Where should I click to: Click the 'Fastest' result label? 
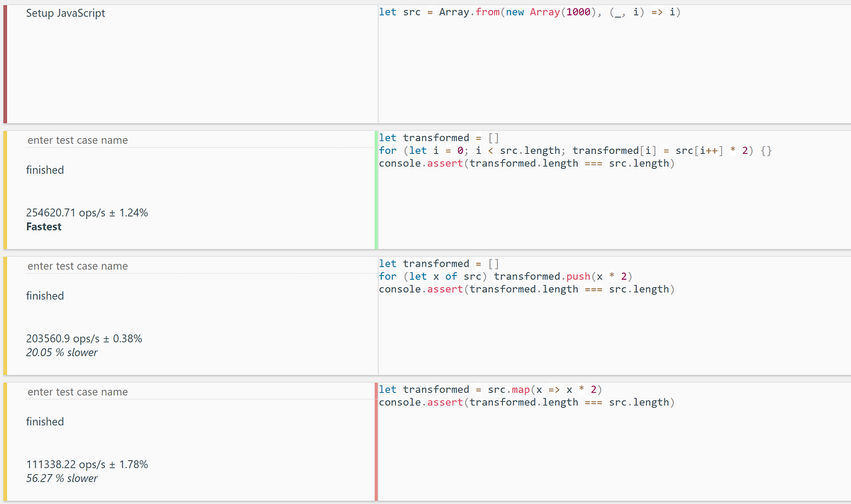pos(43,226)
